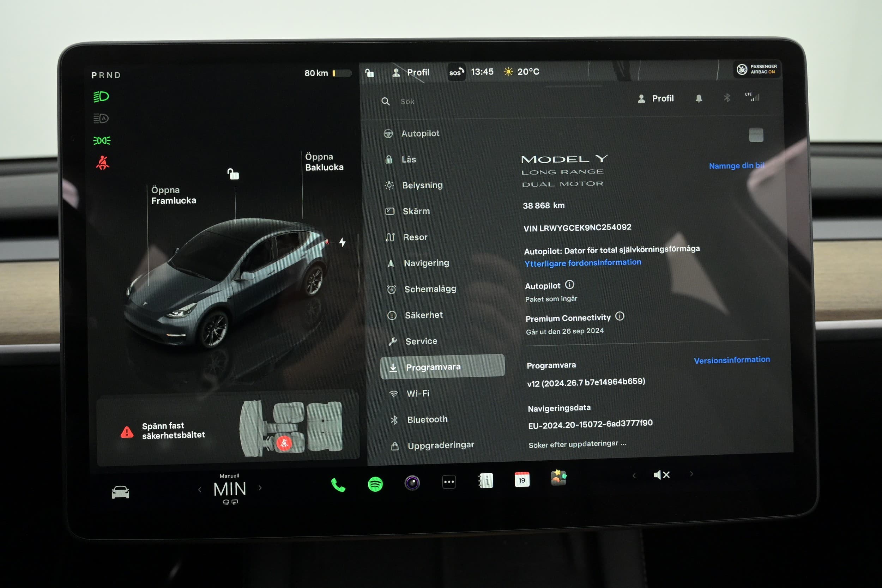
Task: Click the Namnge din bil link
Action: (737, 165)
